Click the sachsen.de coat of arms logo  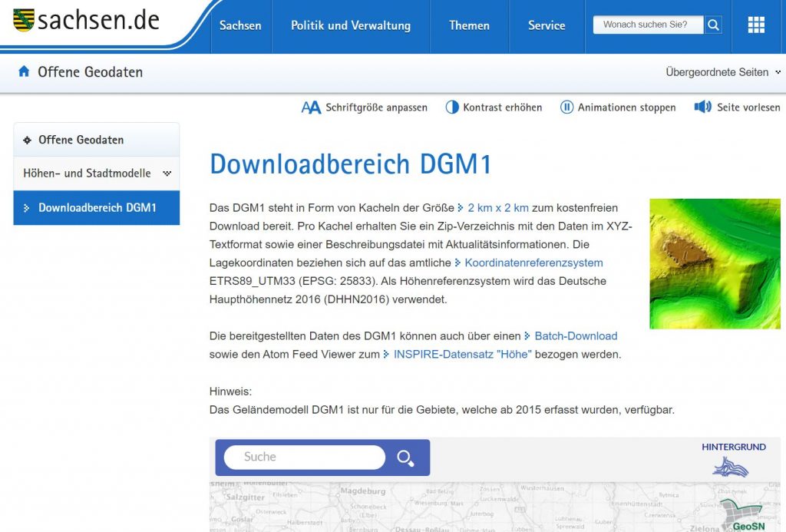pos(23,20)
